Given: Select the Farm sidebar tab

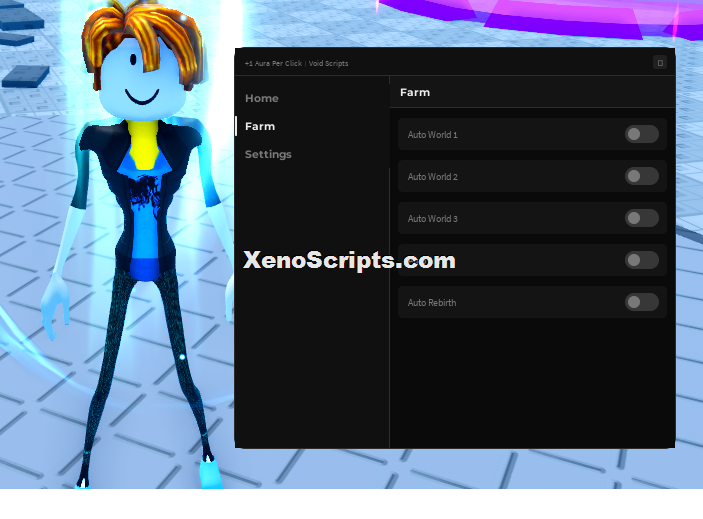Looking at the screenshot, I should (x=260, y=126).
